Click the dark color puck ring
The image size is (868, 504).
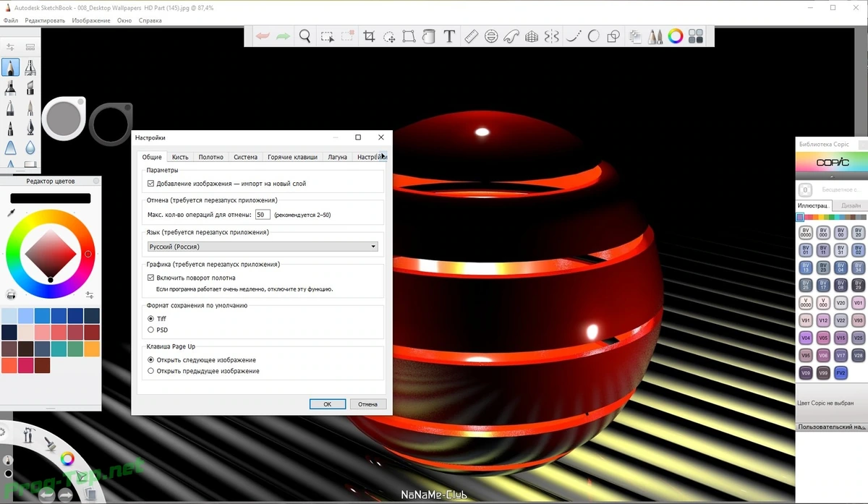click(110, 124)
